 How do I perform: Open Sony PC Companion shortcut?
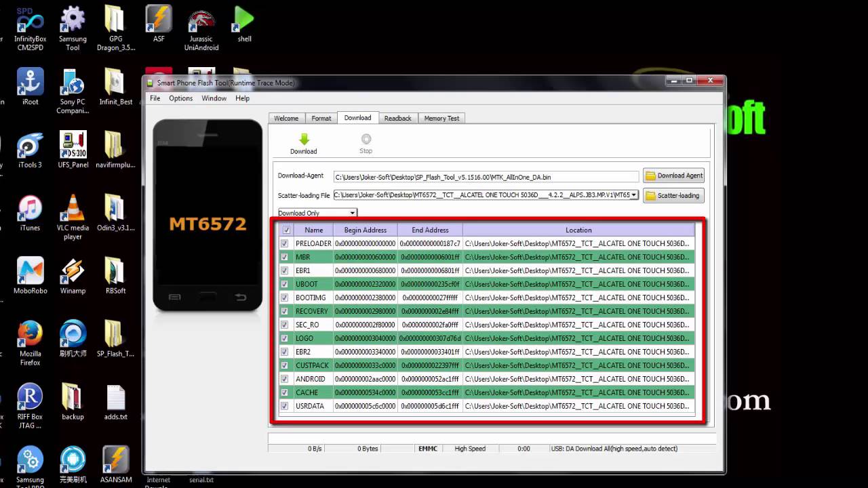click(73, 91)
